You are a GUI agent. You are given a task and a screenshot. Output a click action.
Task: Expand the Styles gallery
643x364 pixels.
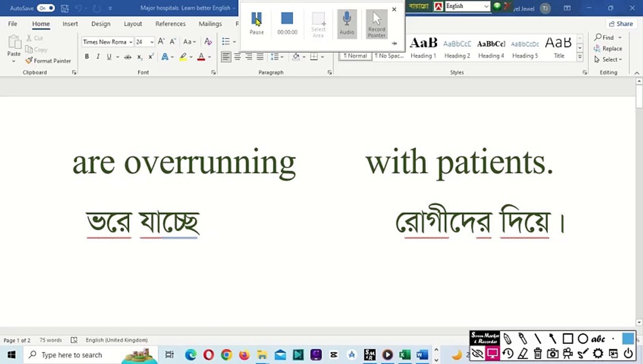click(580, 57)
